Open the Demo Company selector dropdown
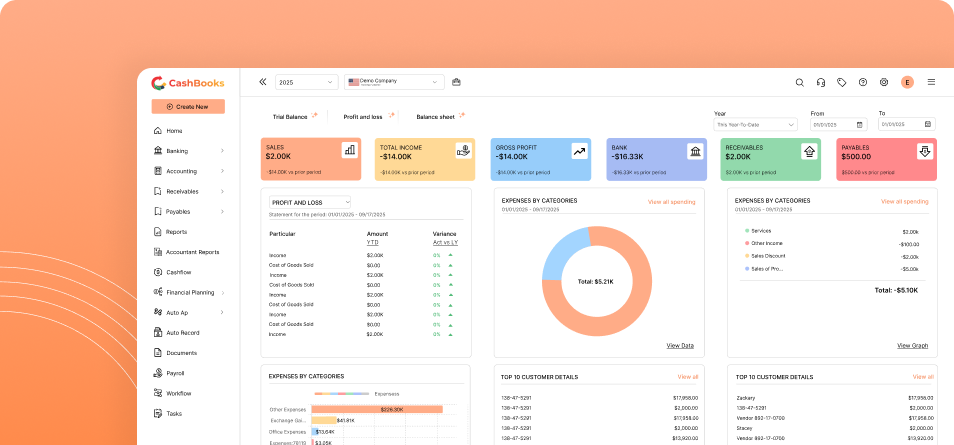This screenshot has width=954, height=445. [x=394, y=82]
